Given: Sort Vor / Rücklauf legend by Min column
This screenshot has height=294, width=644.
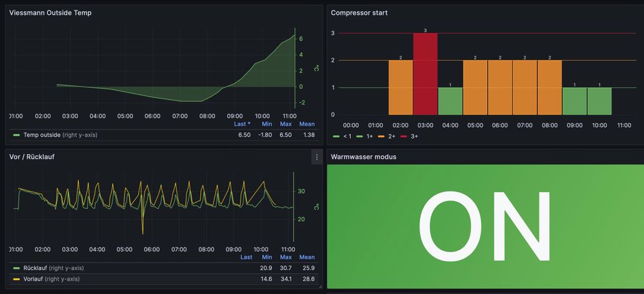Looking at the screenshot, I should click(x=267, y=257).
